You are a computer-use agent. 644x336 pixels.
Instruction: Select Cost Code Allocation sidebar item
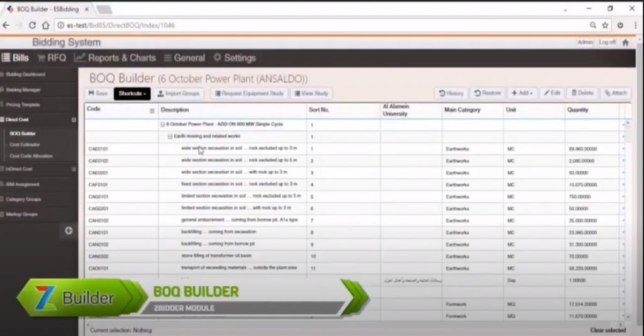point(31,156)
